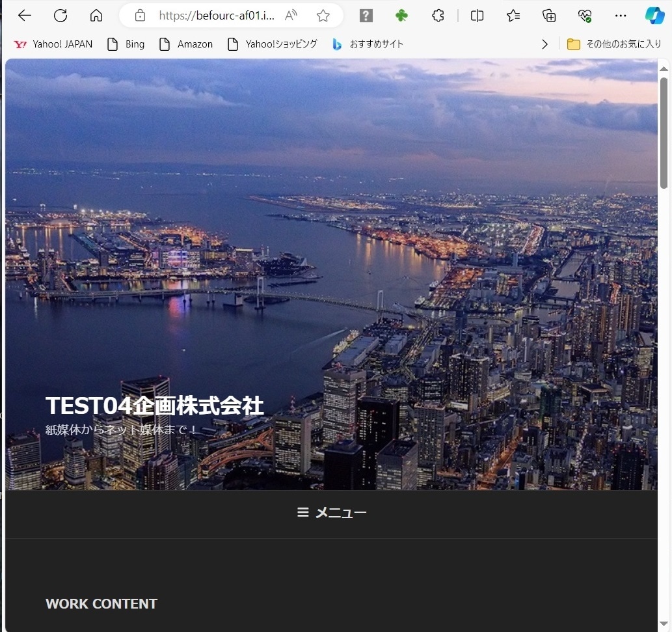Open おすすめサイト bookmark
The height and width of the screenshot is (632, 672).
coord(368,44)
